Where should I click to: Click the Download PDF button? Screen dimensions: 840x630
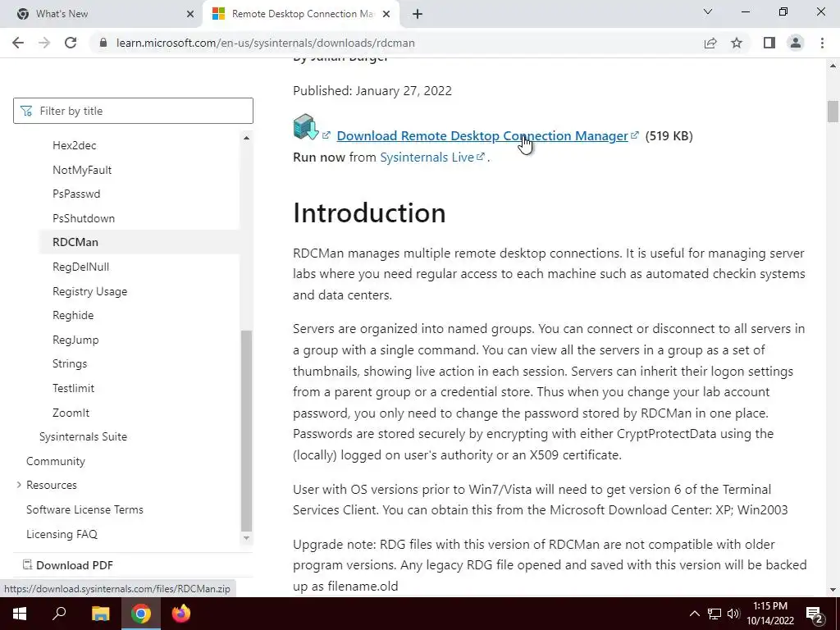[x=68, y=565]
